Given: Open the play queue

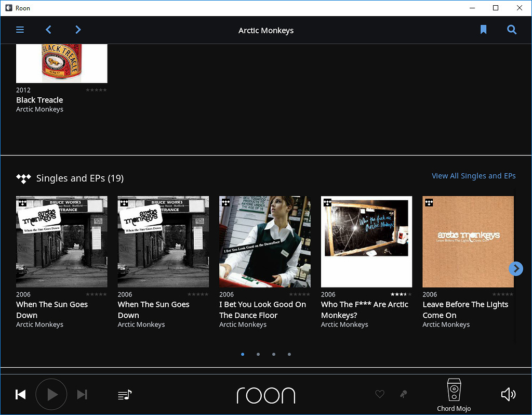Looking at the screenshot, I should pos(125,394).
